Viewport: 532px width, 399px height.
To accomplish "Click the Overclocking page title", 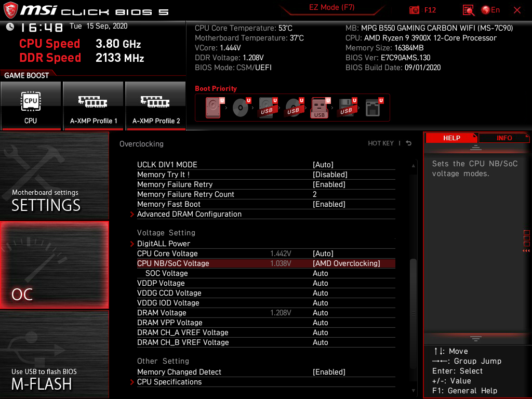I will [x=141, y=144].
